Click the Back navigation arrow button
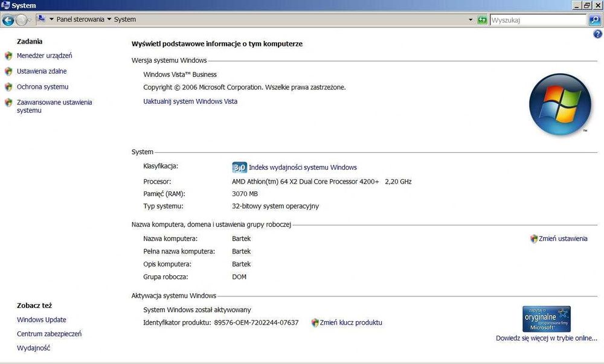Screen dimensions: 604x364 8,20
